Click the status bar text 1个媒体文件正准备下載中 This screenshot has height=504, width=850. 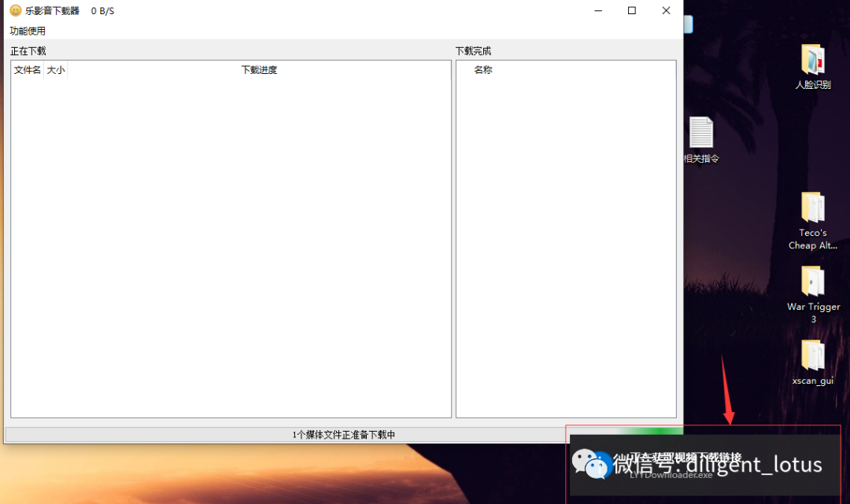point(344,435)
